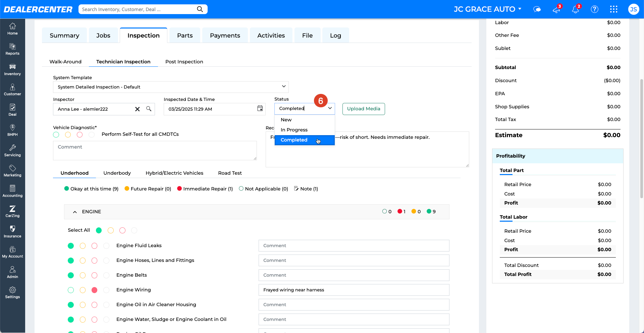Open Marketing section in sidebar

point(12,171)
